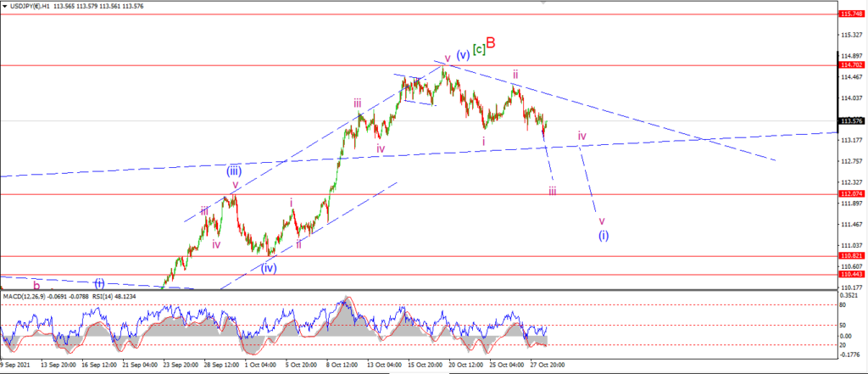The height and width of the screenshot is (374, 868).
Task: Open the dropdown arrow beside USDJPY symbol
Action: pyautogui.click(x=5, y=6)
